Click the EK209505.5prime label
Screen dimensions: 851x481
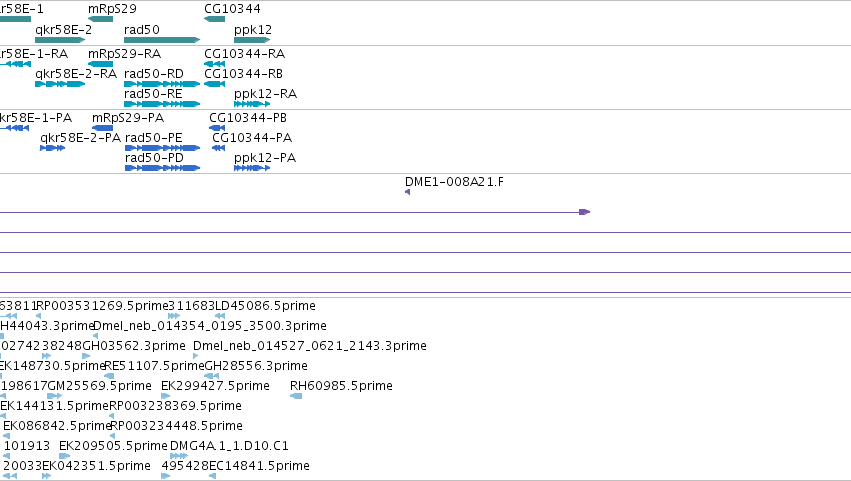coord(113,446)
